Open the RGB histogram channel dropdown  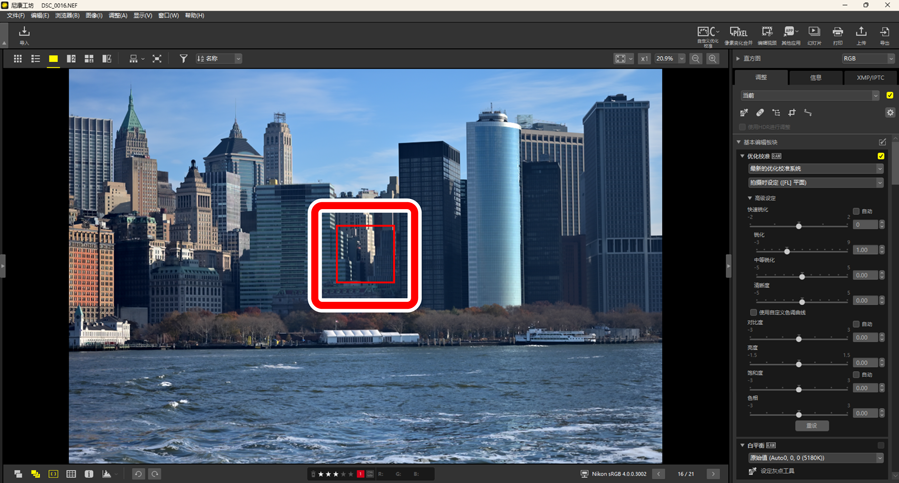click(x=867, y=59)
